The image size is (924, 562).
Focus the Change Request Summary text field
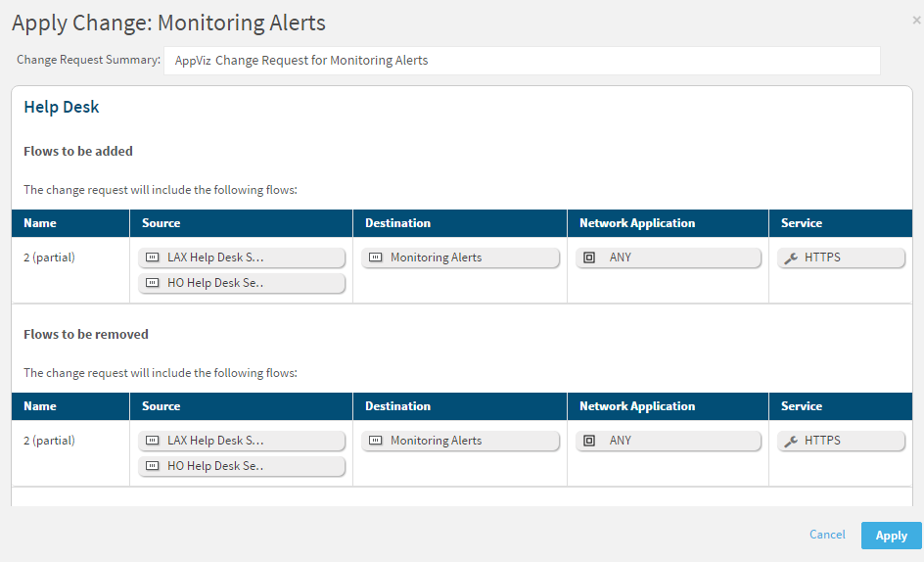(521, 61)
